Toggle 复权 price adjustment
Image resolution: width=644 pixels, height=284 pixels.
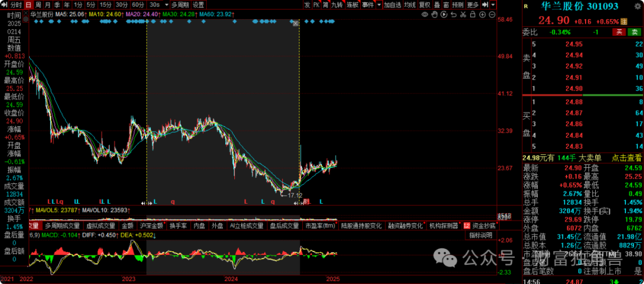tap(425, 5)
